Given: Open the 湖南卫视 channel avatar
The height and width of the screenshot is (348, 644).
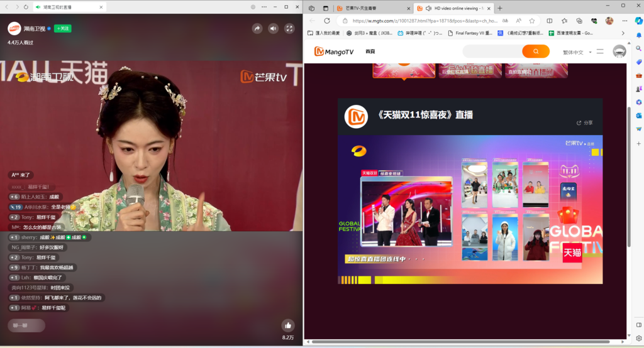Looking at the screenshot, I should coord(14,28).
